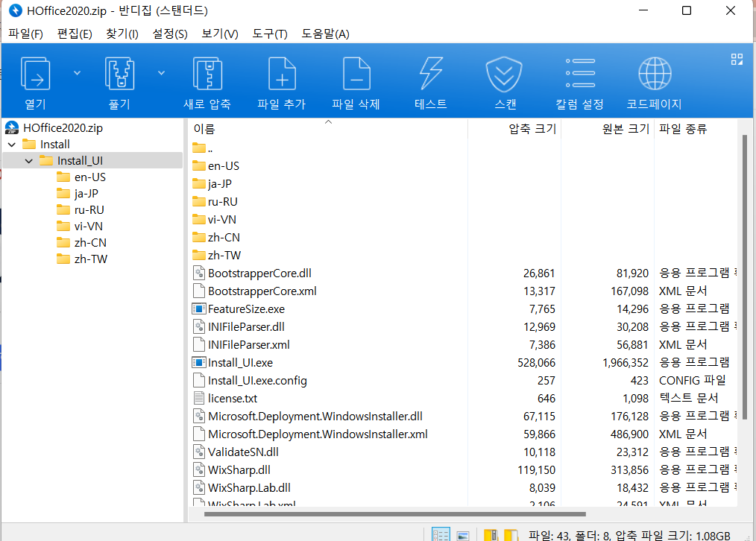This screenshot has width=756, height=541.
Task: Switch to details list view icon
Action: pyautogui.click(x=441, y=535)
